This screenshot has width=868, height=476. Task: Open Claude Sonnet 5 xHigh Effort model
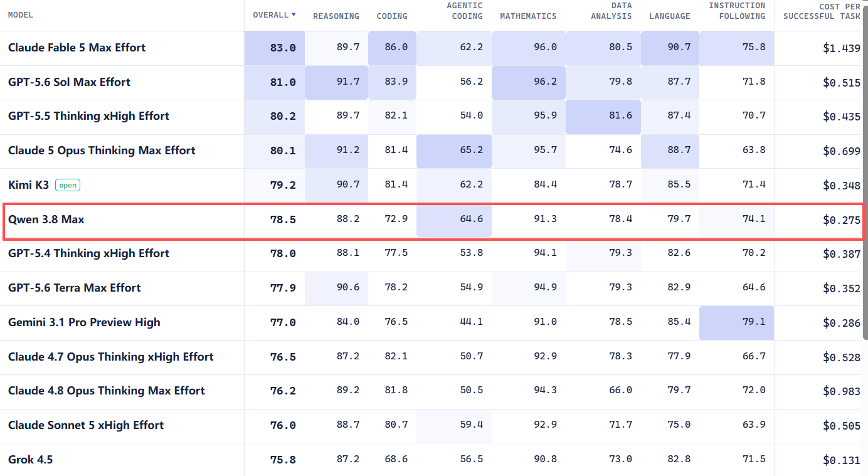(x=86, y=425)
